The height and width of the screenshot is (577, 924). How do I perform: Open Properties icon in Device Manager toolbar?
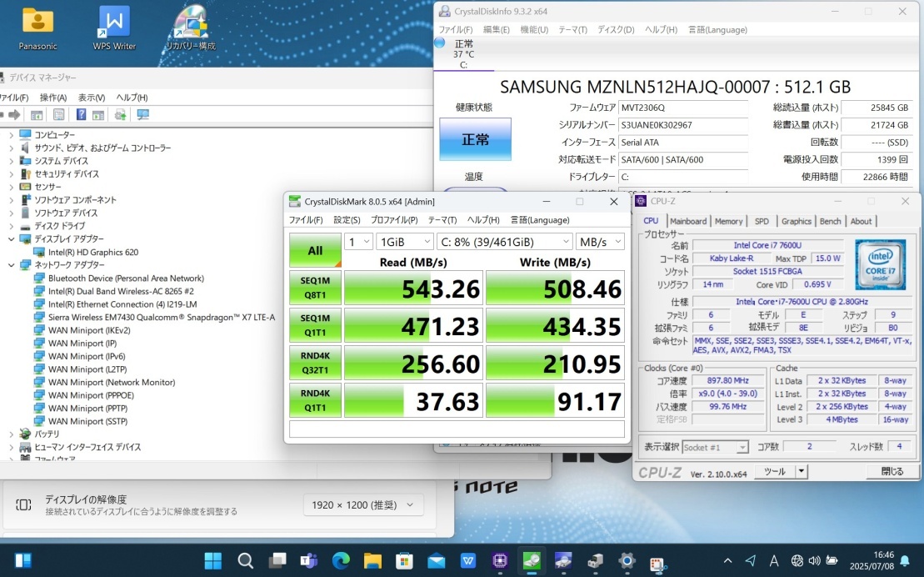[59, 115]
